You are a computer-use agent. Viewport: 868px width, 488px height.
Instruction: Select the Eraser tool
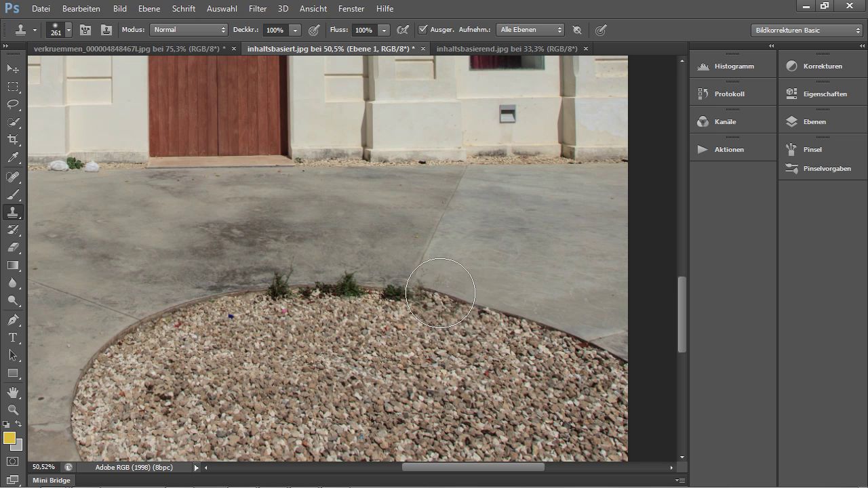(13, 248)
